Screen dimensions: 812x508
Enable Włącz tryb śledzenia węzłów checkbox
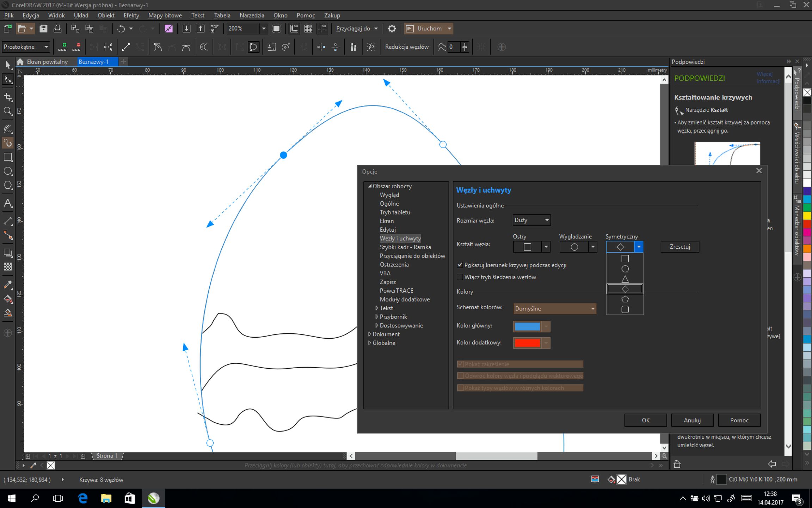coord(460,277)
